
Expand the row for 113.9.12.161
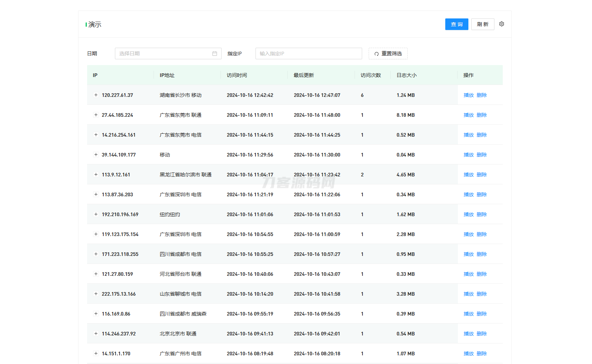click(x=96, y=175)
